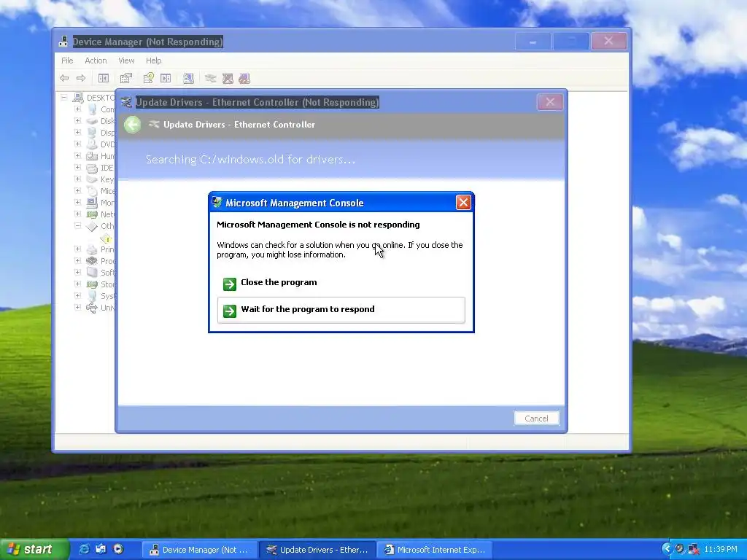Close the Microsoft Management Console dialog
The image size is (747, 560).
coord(463,203)
